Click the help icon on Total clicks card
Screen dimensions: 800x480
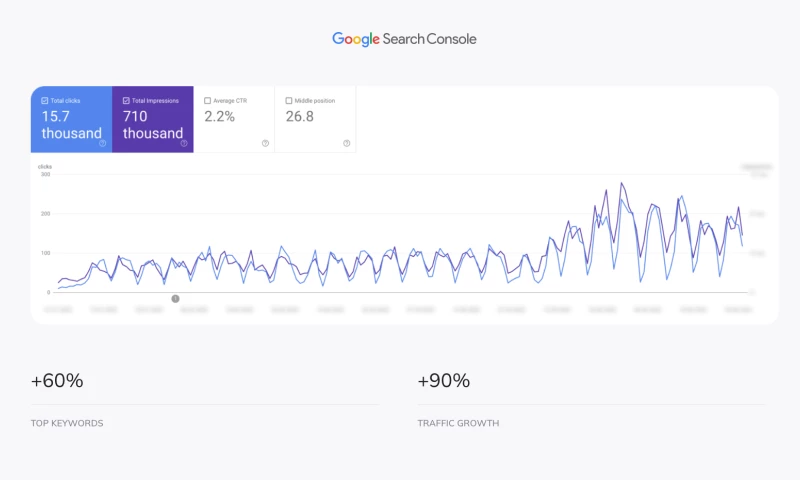(102, 143)
